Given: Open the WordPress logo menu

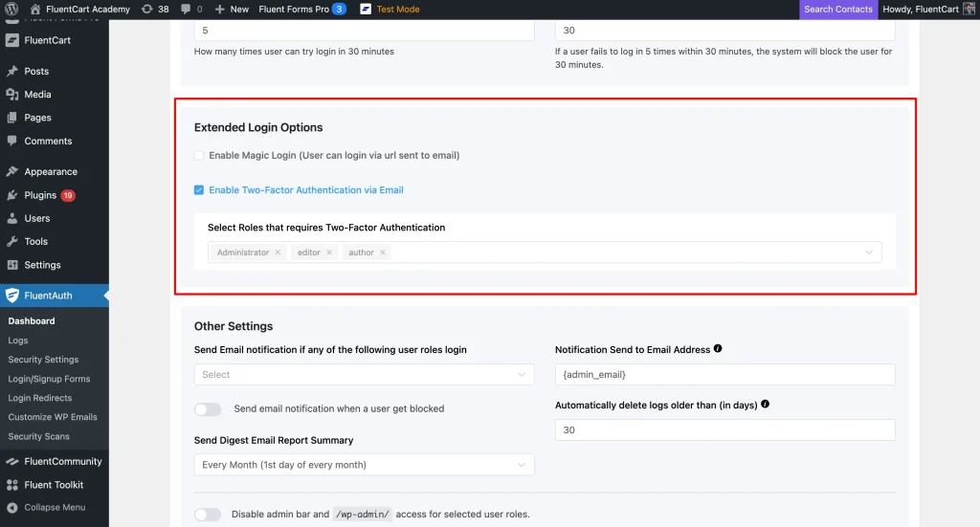Looking at the screenshot, I should (11, 9).
